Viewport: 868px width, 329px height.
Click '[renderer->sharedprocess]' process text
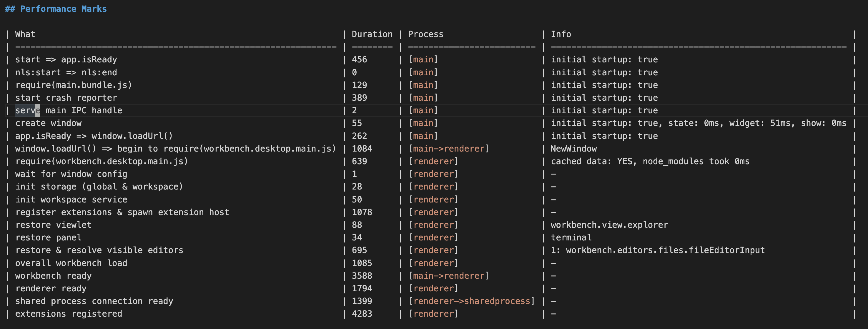click(x=471, y=301)
